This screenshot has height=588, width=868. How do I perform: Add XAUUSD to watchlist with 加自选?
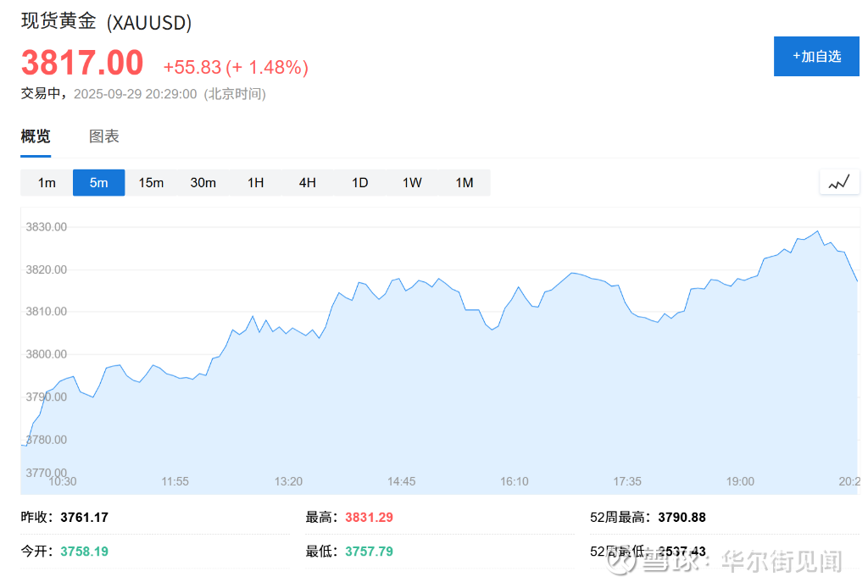[816, 56]
